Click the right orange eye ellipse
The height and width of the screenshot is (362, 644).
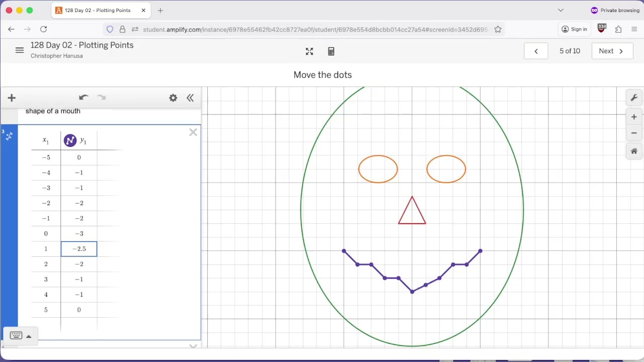[x=446, y=169]
